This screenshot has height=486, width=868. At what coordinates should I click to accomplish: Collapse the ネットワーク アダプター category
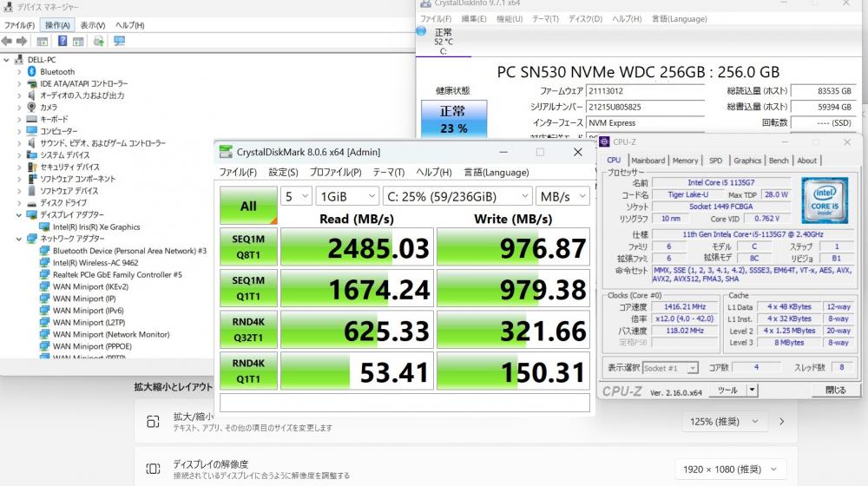tap(19, 239)
